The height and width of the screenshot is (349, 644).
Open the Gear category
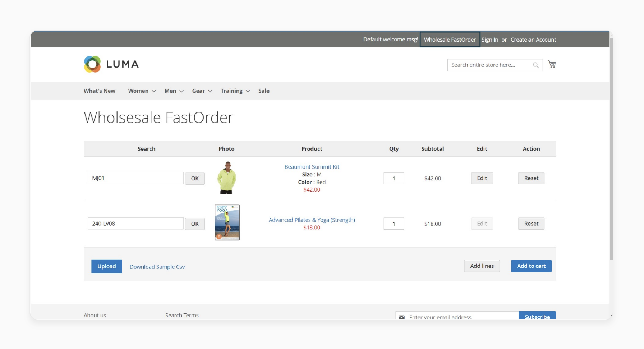pos(198,91)
